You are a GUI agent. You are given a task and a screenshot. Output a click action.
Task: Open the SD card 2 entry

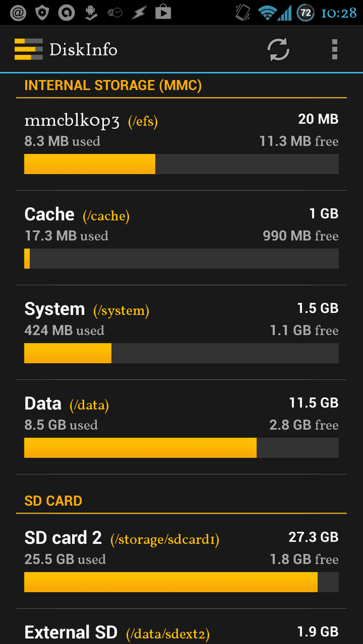181,562
